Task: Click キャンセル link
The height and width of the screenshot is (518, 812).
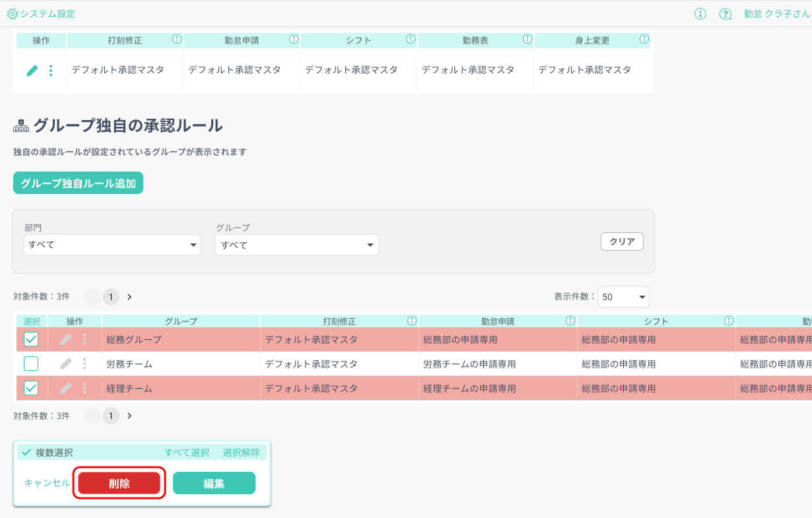Action: tap(47, 483)
